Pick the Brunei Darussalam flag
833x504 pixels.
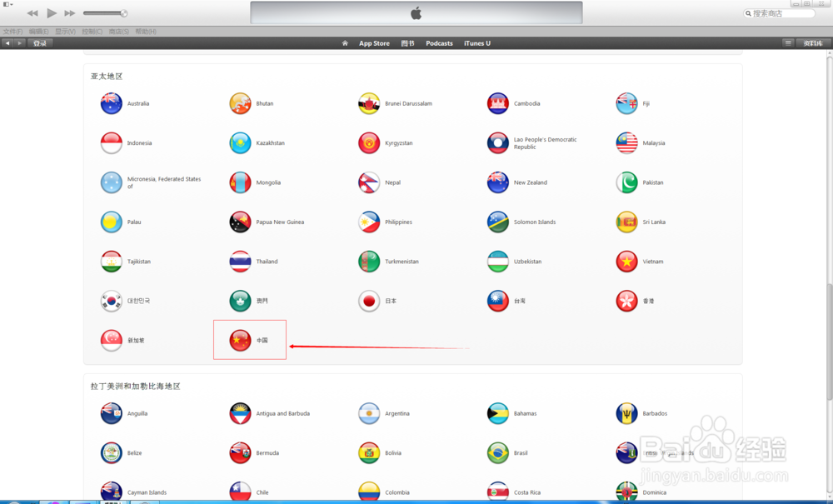(x=369, y=103)
